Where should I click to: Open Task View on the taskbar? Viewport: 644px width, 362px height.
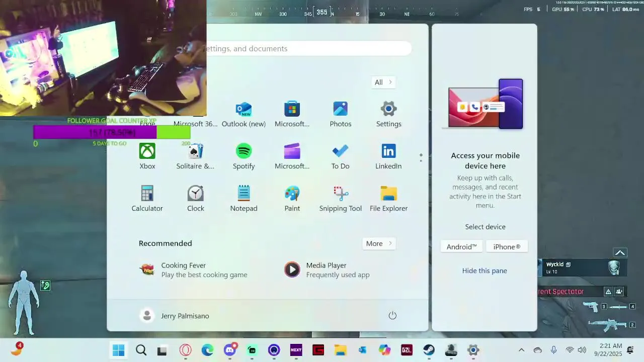[162, 350]
